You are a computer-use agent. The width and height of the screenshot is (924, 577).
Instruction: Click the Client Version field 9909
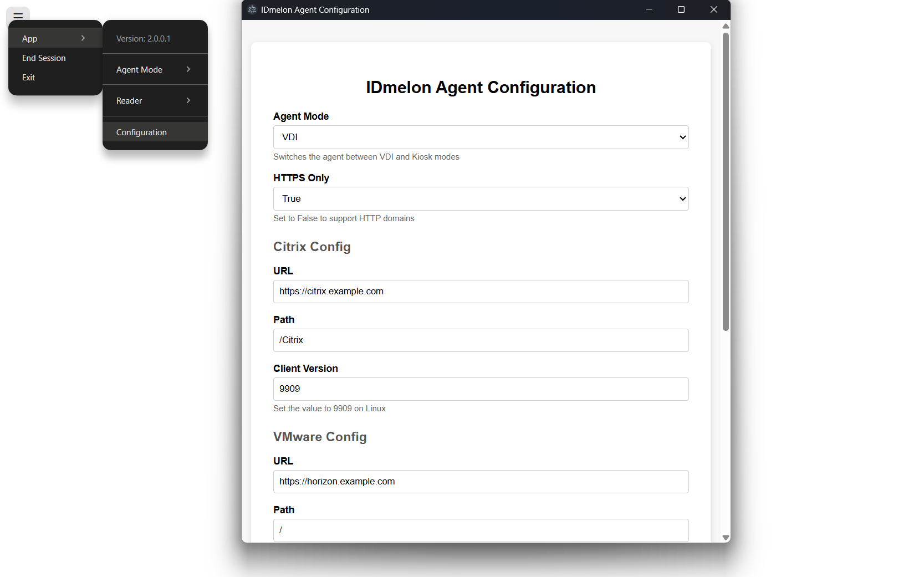pos(481,389)
